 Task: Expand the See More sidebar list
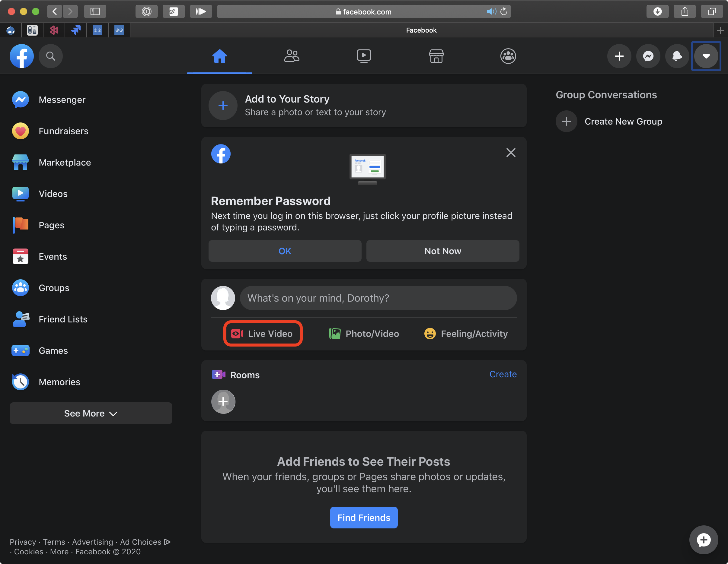coord(91,413)
